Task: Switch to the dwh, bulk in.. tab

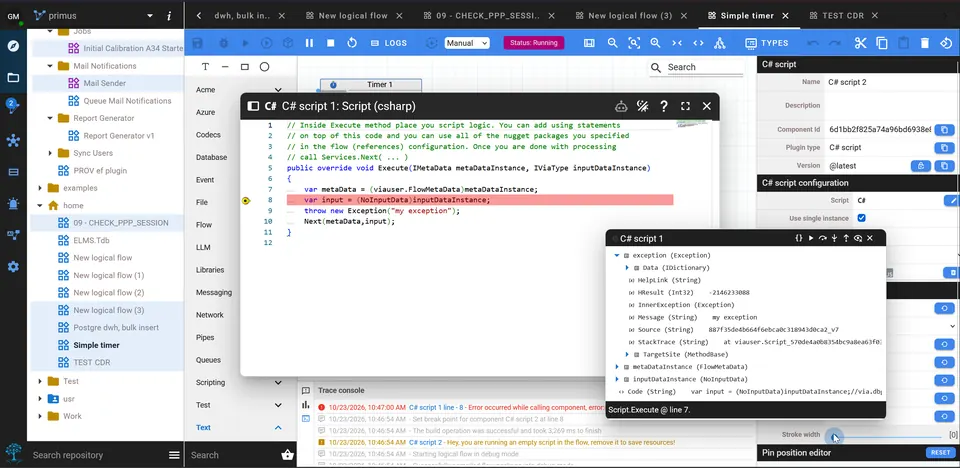Action: (242, 15)
